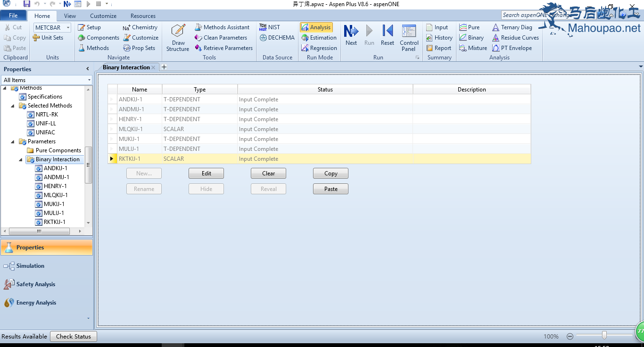Image resolution: width=644 pixels, height=347 pixels.
Task: Select the MLQKIJ-1 table row
Action: point(319,129)
